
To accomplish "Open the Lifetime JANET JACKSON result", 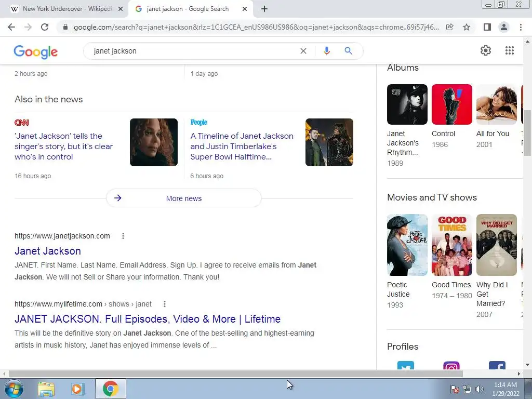I will point(148,319).
